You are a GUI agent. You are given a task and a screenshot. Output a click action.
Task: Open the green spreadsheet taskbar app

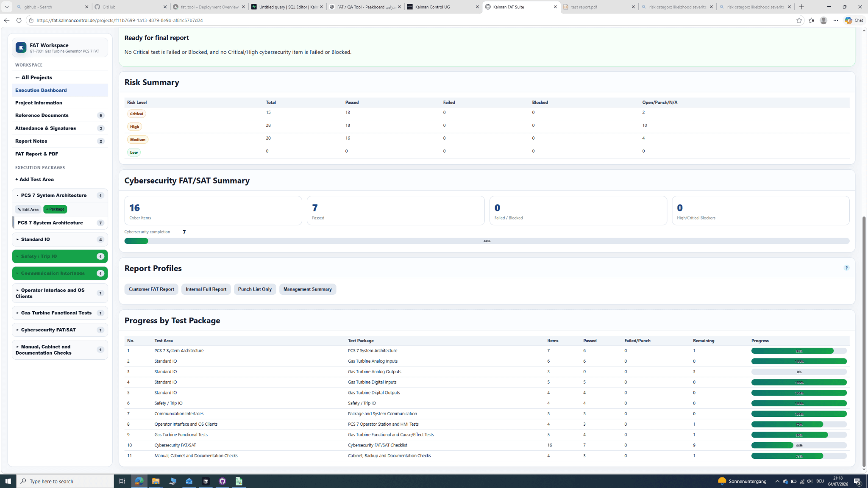(x=239, y=481)
